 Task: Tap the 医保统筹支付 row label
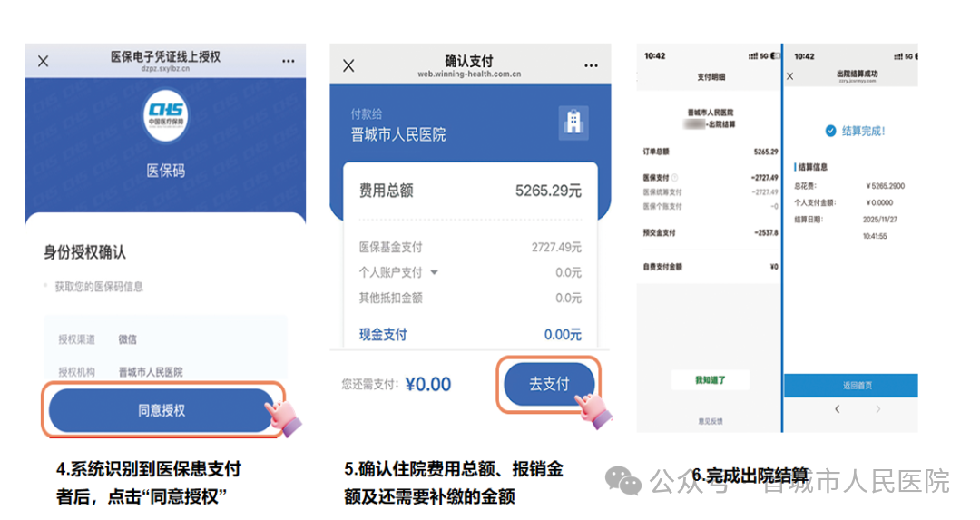coord(662,191)
